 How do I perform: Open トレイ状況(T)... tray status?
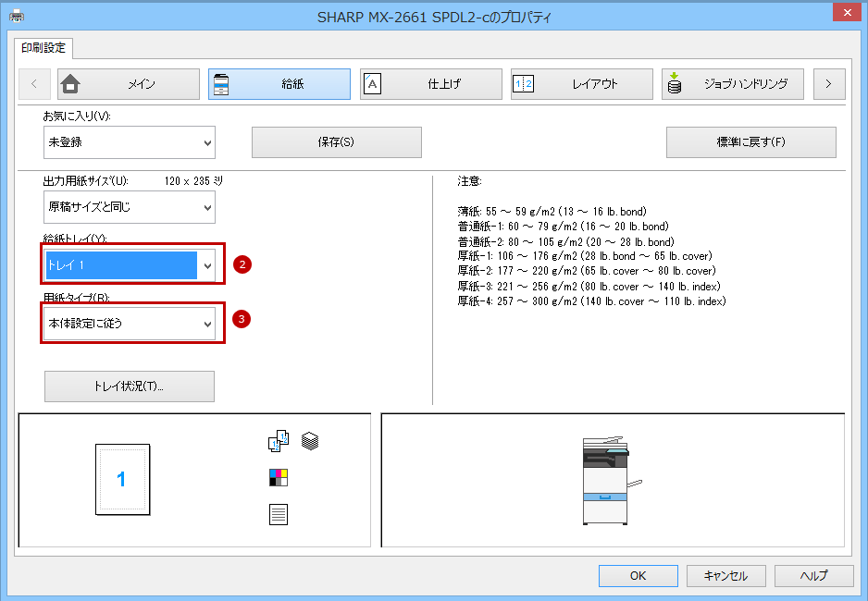pyautogui.click(x=129, y=386)
